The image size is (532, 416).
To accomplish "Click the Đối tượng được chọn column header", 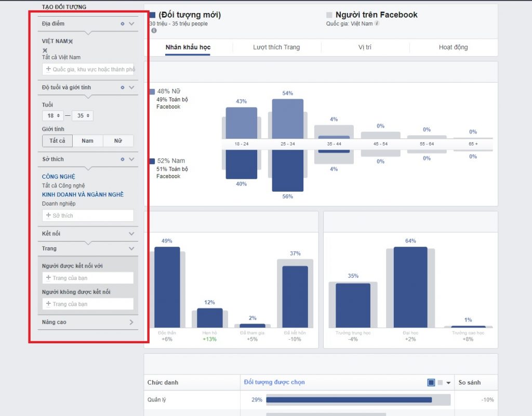I will click(274, 382).
